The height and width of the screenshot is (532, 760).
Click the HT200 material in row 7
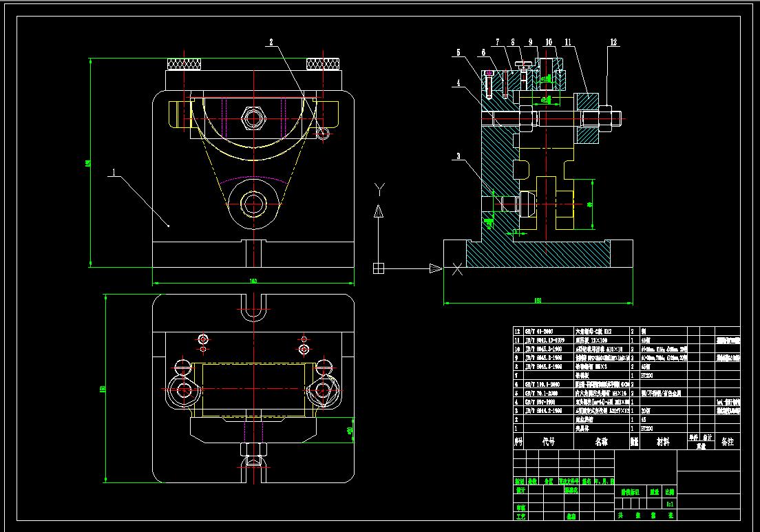click(x=647, y=376)
